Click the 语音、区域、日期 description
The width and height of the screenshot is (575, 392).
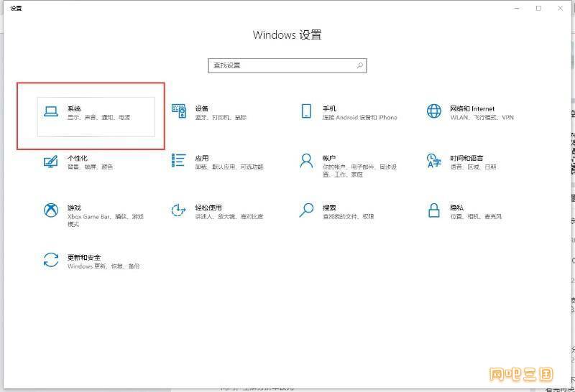tap(473, 167)
